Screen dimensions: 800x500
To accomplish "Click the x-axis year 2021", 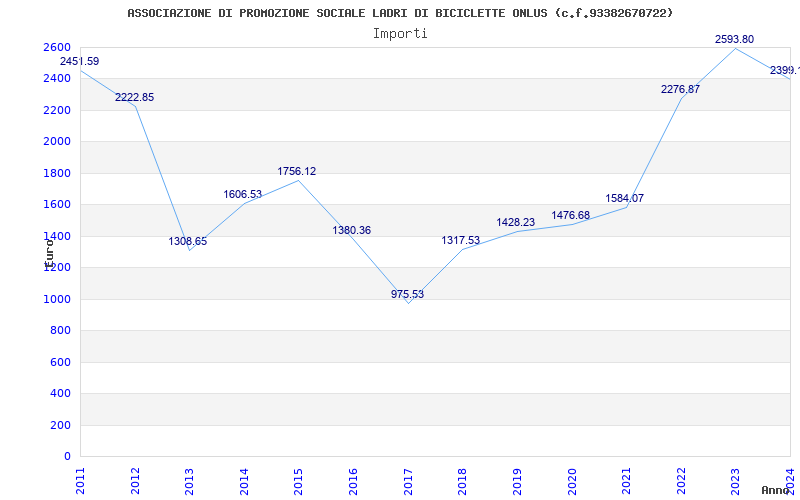I will click(626, 481).
